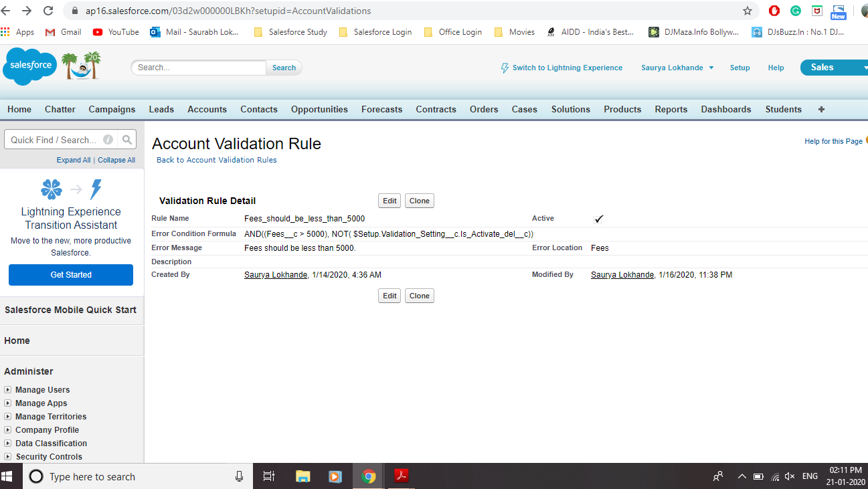Image resolution: width=868 pixels, height=489 pixels.
Task: Open Task View from the taskbar
Action: pyautogui.click(x=269, y=476)
